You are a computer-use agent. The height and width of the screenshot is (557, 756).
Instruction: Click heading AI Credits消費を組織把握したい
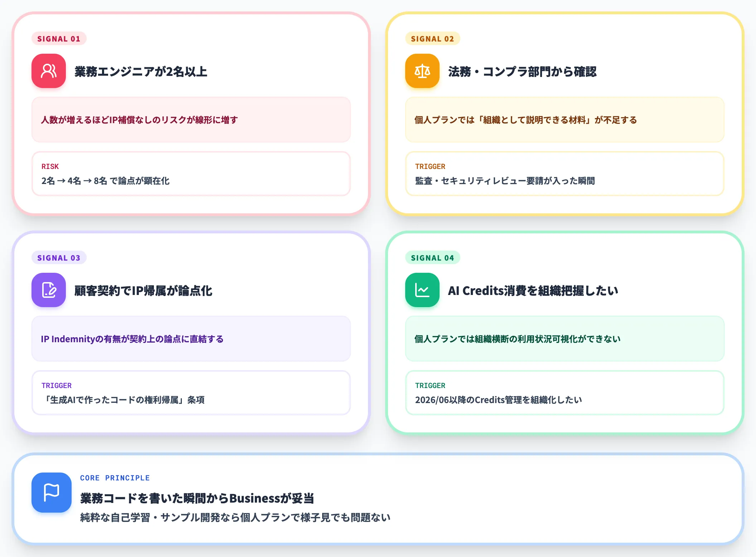click(x=533, y=291)
